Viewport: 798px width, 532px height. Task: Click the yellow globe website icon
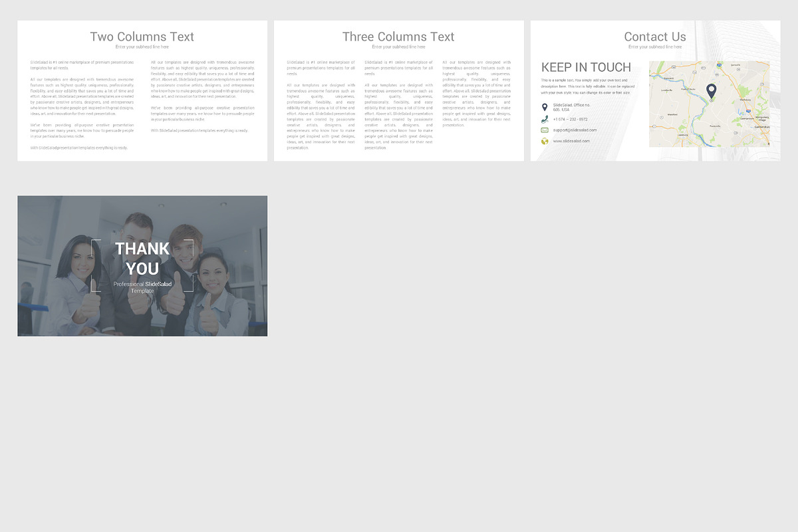[545, 141]
